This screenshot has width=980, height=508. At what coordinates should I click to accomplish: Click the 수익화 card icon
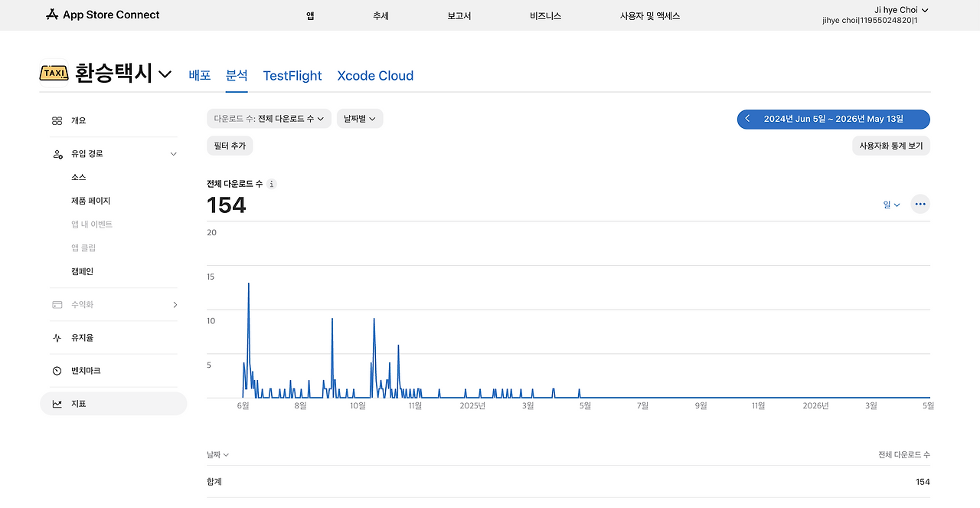coord(57,305)
